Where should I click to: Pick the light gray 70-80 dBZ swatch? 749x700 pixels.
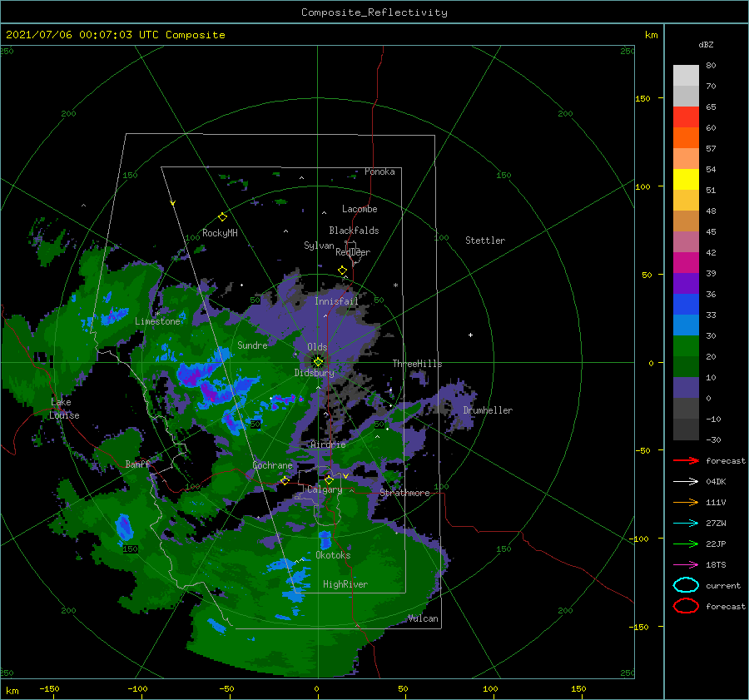point(686,76)
